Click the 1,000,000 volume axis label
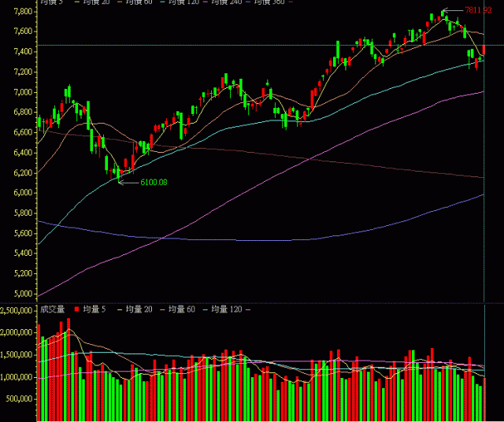The height and width of the screenshot is (422, 504). pyautogui.click(x=16, y=377)
